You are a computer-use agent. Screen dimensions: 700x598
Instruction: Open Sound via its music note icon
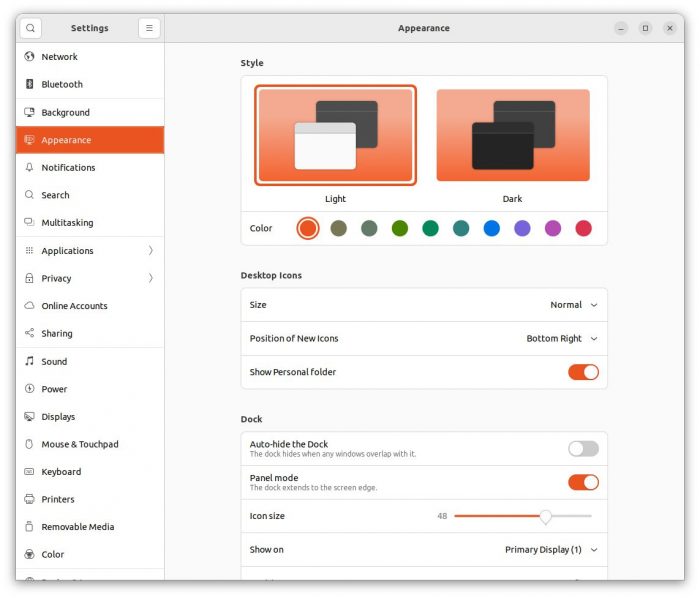click(30, 362)
